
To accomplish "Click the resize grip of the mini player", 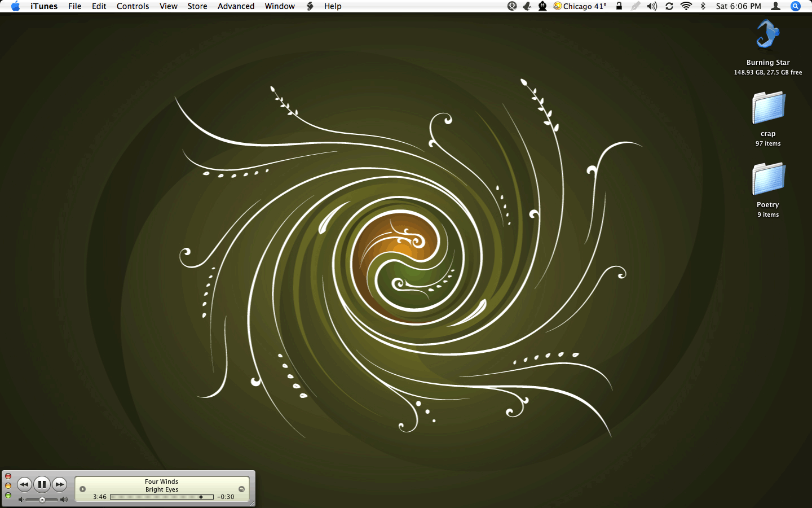I will tap(251, 503).
